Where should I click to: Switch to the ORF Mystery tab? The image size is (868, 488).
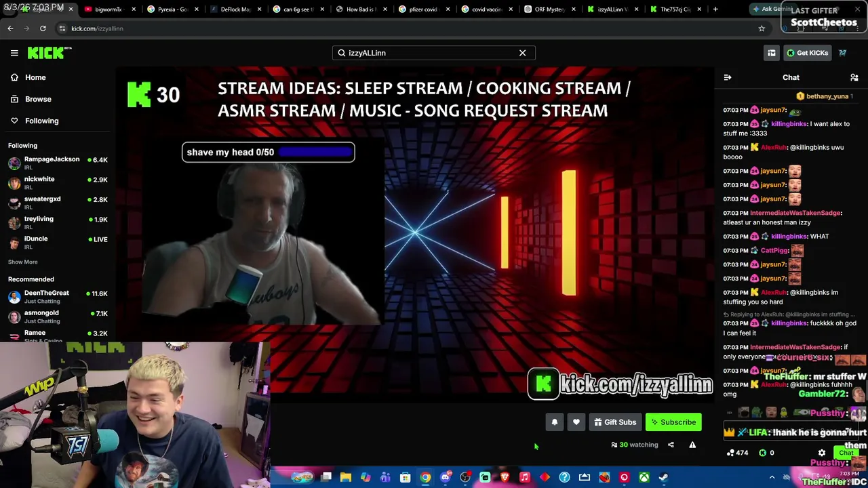tap(550, 9)
